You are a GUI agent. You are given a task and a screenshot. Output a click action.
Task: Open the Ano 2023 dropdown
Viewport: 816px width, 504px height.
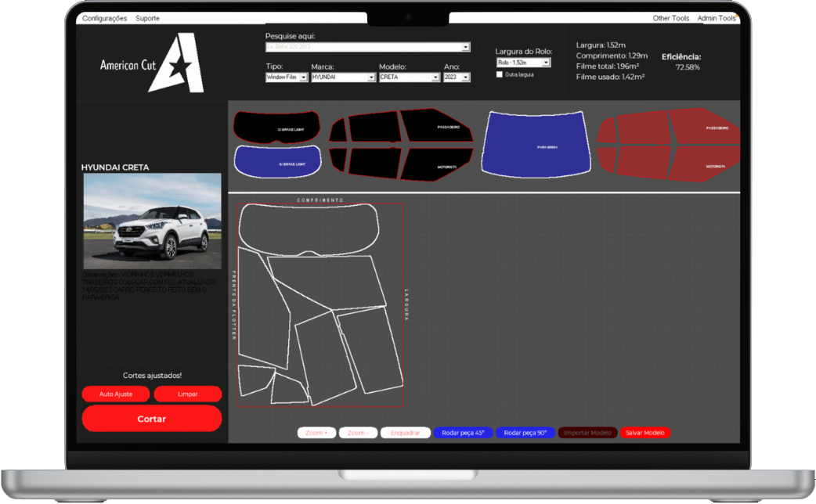457,77
